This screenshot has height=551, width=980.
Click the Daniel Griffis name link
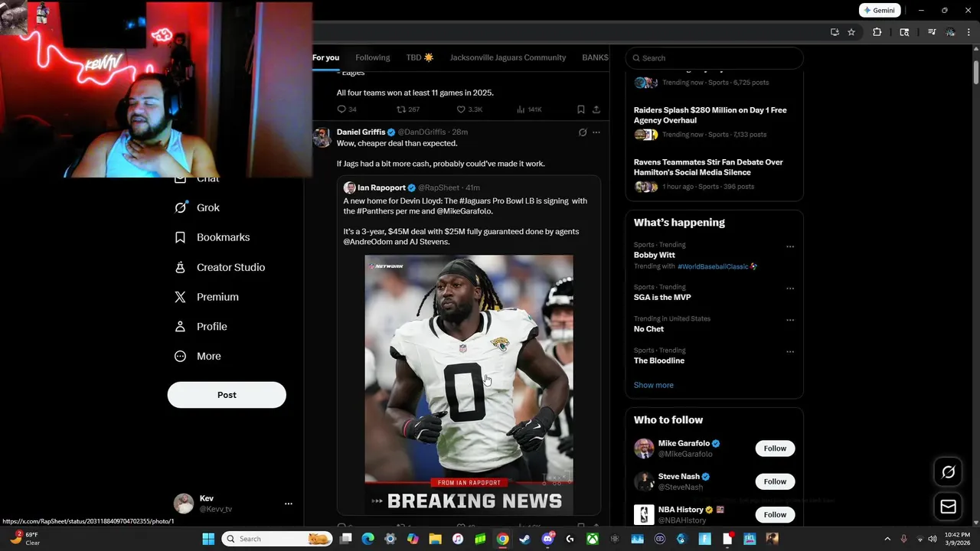361,132
